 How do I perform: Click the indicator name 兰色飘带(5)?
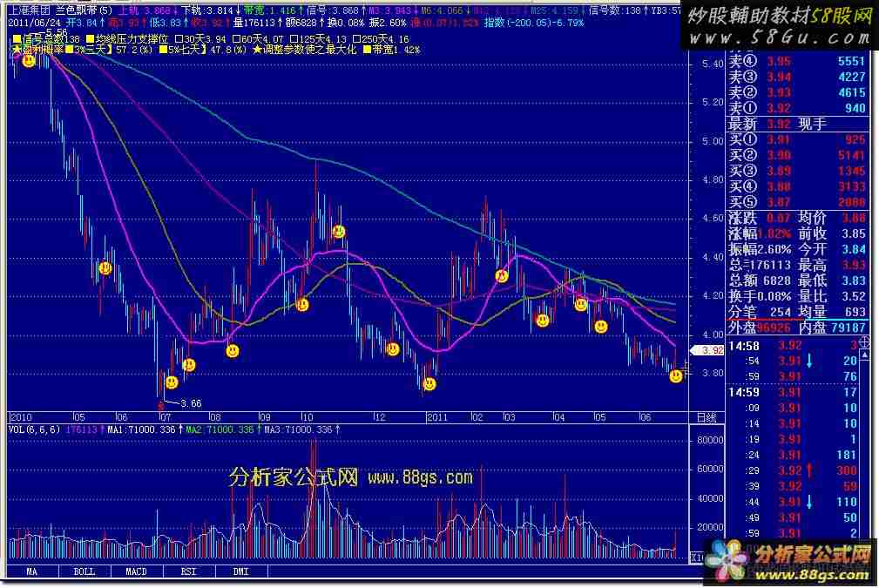point(84,10)
